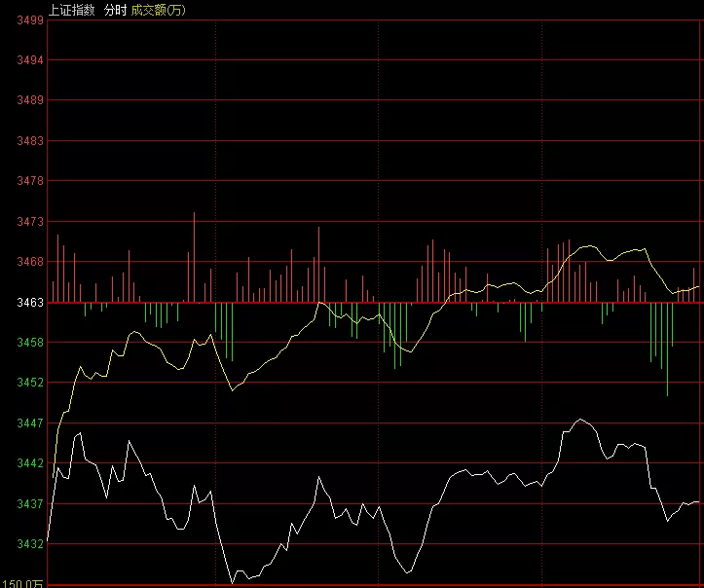Select the 分时 chart label
Viewport: 704px width, 588px height.
pyautogui.click(x=115, y=10)
